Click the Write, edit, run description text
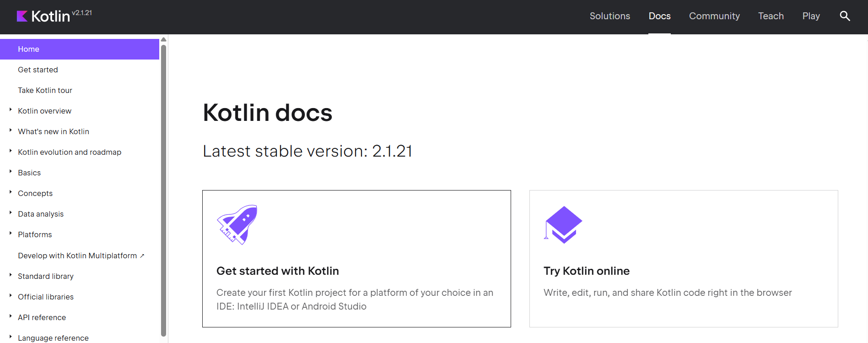 668,293
